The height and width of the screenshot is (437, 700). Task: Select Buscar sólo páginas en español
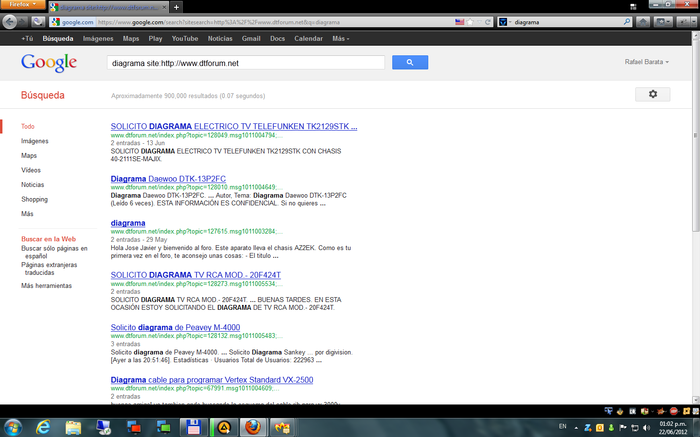(x=54, y=252)
